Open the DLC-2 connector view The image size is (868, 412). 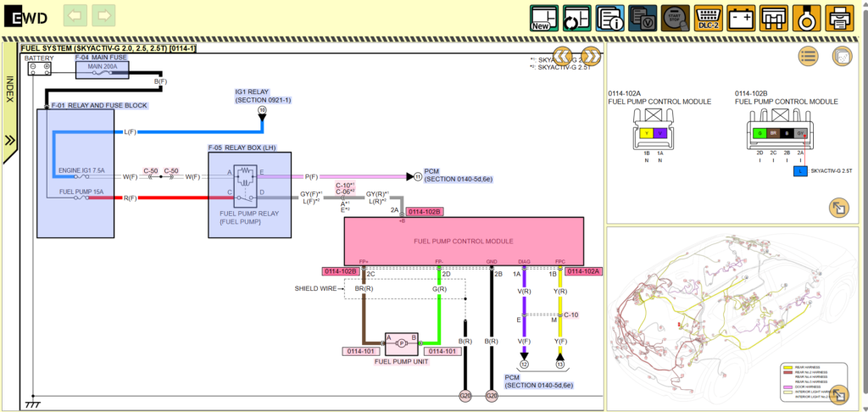click(708, 18)
